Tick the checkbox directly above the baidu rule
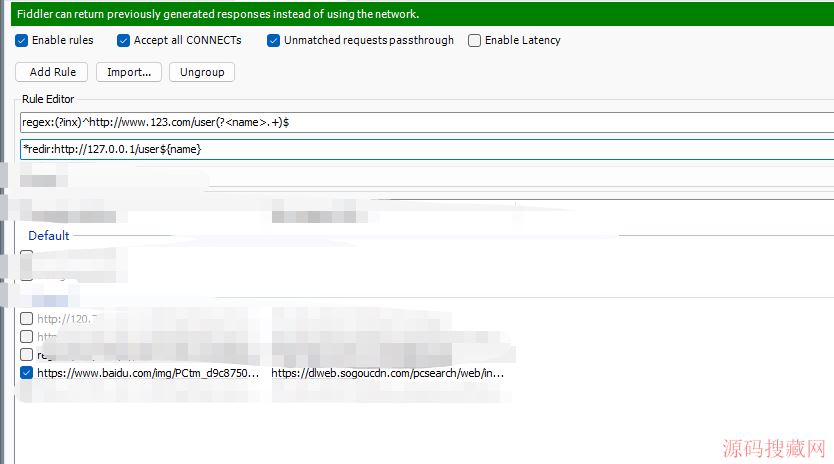This screenshot has width=834, height=464. [27, 355]
